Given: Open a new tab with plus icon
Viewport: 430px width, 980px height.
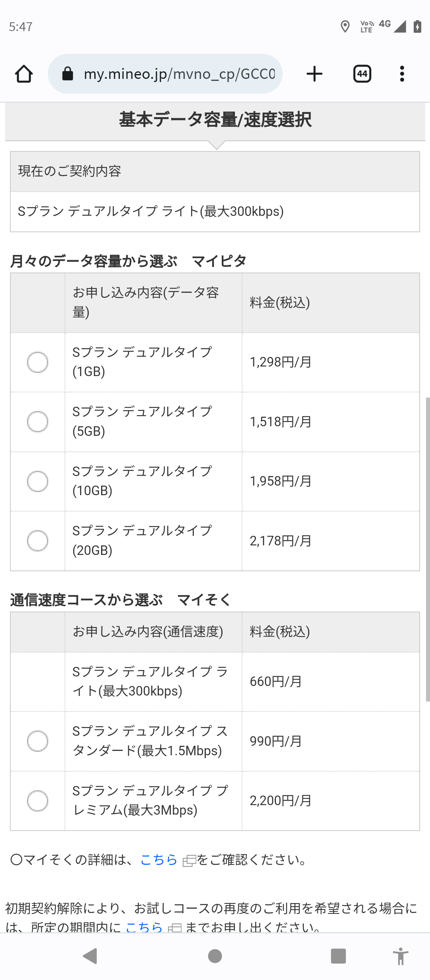Looking at the screenshot, I should [315, 74].
